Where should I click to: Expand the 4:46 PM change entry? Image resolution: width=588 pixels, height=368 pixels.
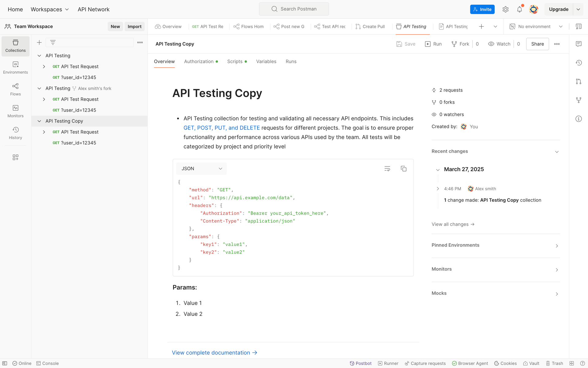438,189
